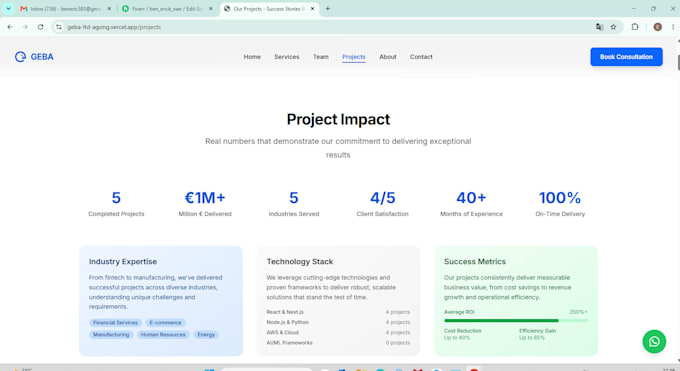Screen dimensions: 680x371
Task: Click the Node.js & Python row
Action: [x=338, y=322]
